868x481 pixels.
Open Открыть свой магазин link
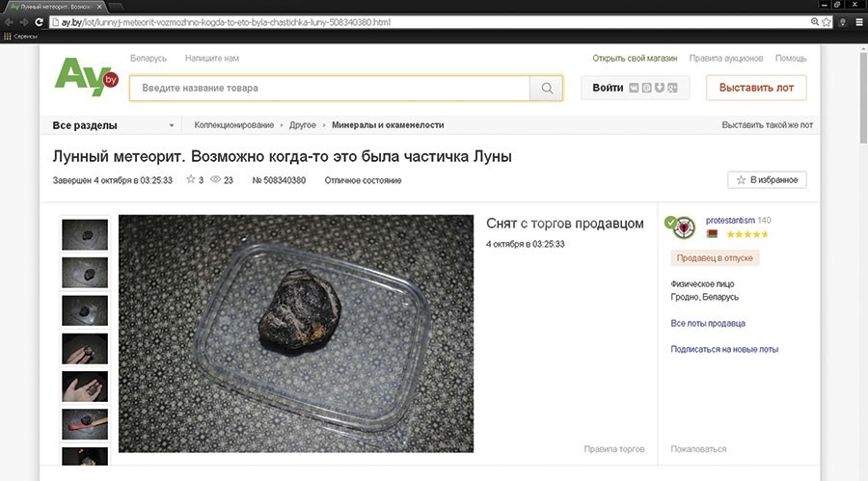[635, 58]
